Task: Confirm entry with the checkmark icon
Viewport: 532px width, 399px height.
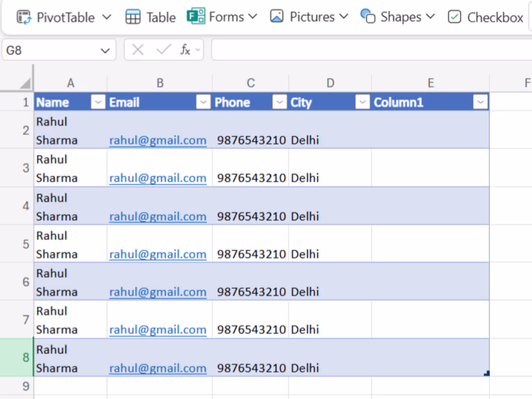Action: point(164,50)
